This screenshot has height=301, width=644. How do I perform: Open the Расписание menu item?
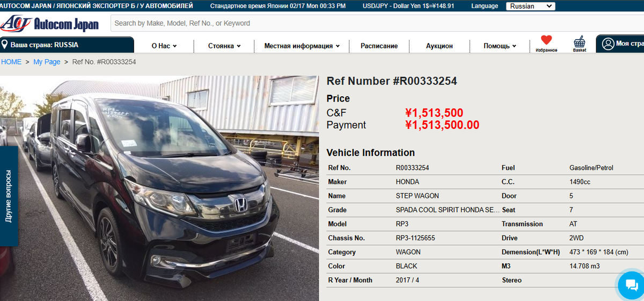[379, 46]
